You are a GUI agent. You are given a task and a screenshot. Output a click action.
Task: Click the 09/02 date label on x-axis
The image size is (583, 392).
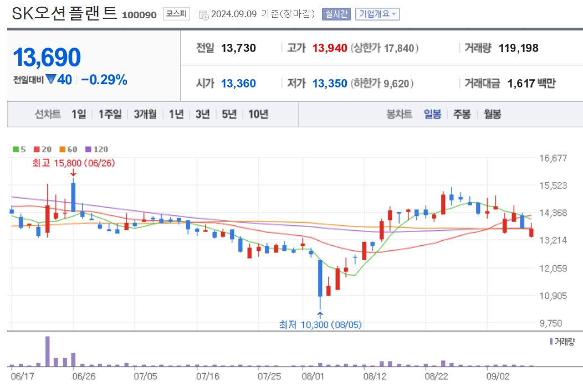(x=498, y=376)
